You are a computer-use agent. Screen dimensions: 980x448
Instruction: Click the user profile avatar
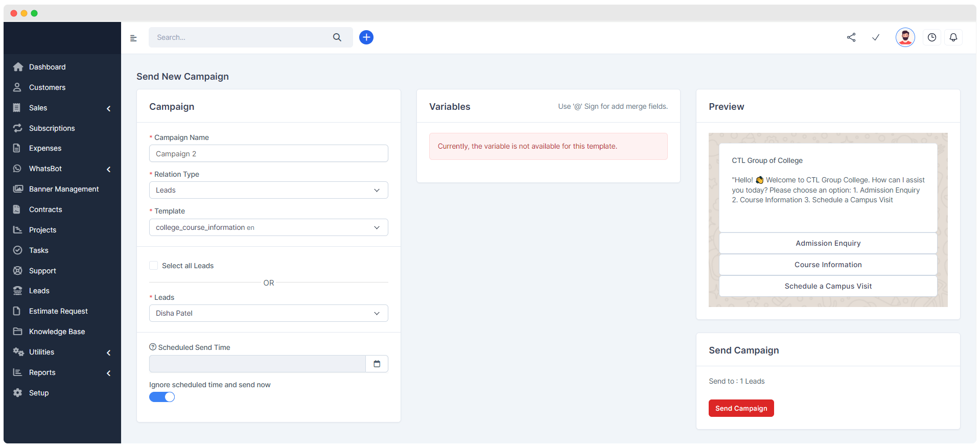(x=905, y=37)
